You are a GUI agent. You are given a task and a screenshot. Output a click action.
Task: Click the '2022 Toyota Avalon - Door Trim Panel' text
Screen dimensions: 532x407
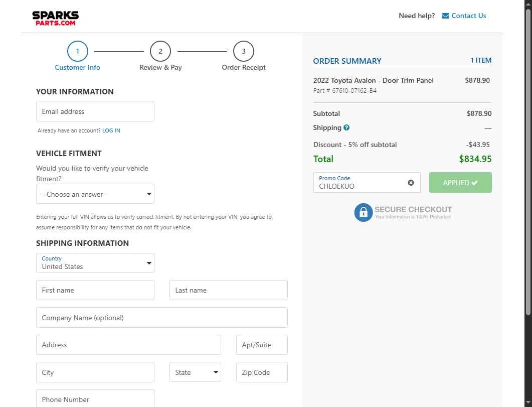(x=373, y=80)
